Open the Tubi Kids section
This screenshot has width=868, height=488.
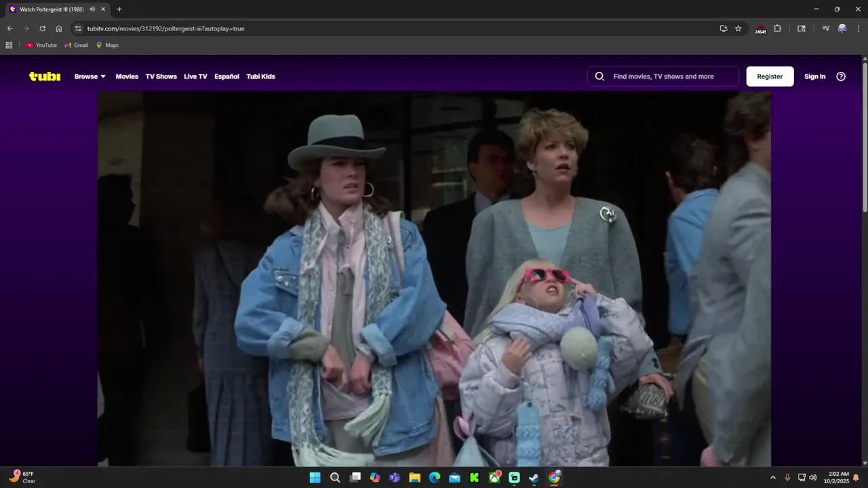(260, 77)
